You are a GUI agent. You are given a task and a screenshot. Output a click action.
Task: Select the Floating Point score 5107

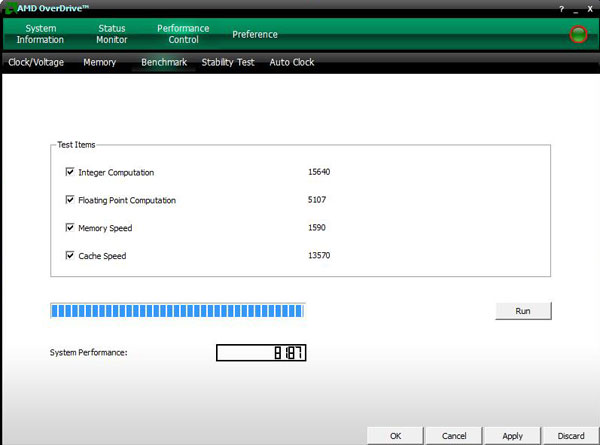317,200
